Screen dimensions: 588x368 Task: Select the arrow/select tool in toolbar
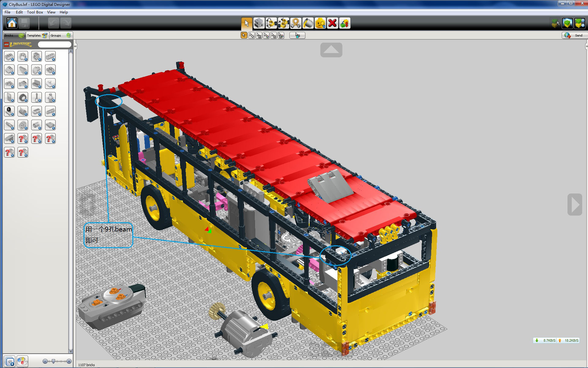tap(245, 23)
